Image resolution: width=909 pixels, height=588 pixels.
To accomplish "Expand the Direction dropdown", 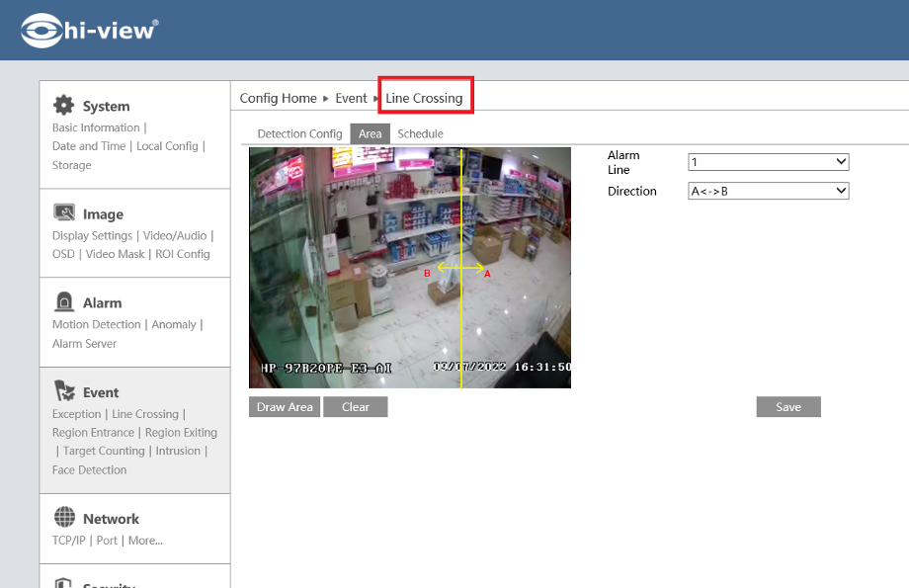I will [768, 191].
